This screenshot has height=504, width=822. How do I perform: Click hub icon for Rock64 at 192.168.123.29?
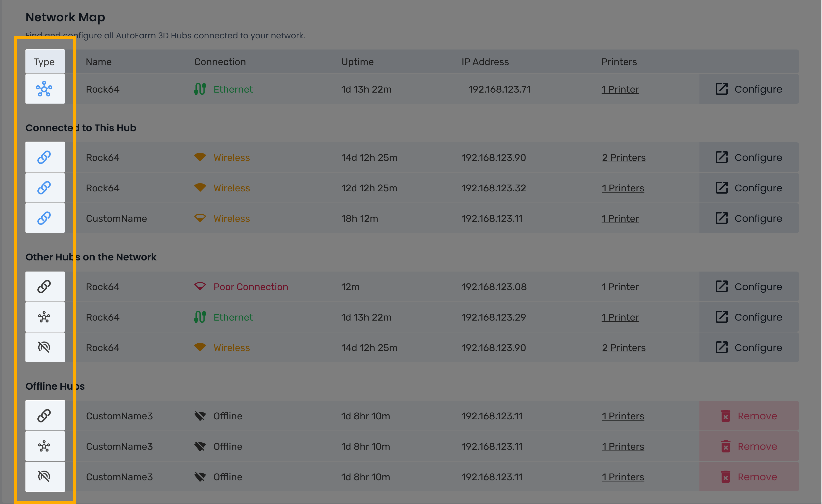(x=44, y=317)
